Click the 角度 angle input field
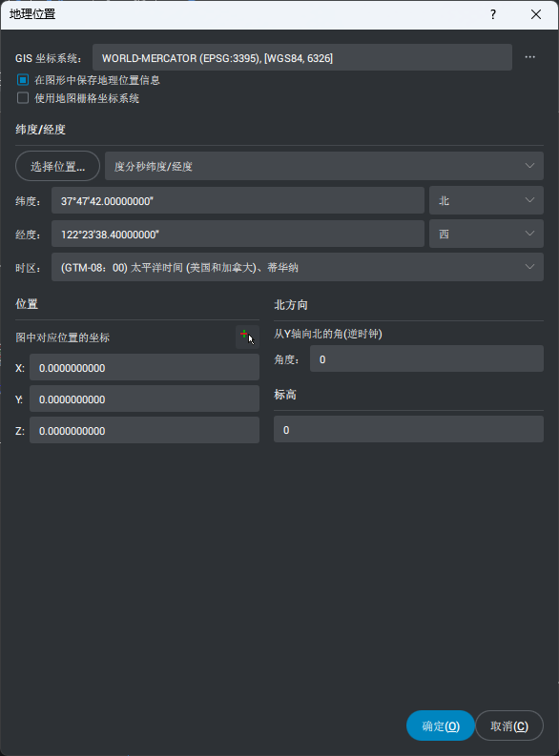 [x=426, y=358]
